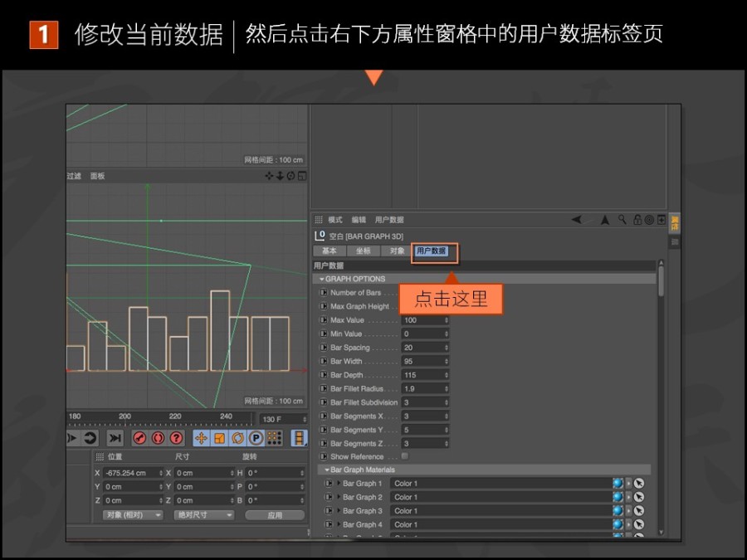Collapse the GRAPH OPTIONS group
Image resolution: width=747 pixels, height=560 pixels.
pyautogui.click(x=321, y=279)
